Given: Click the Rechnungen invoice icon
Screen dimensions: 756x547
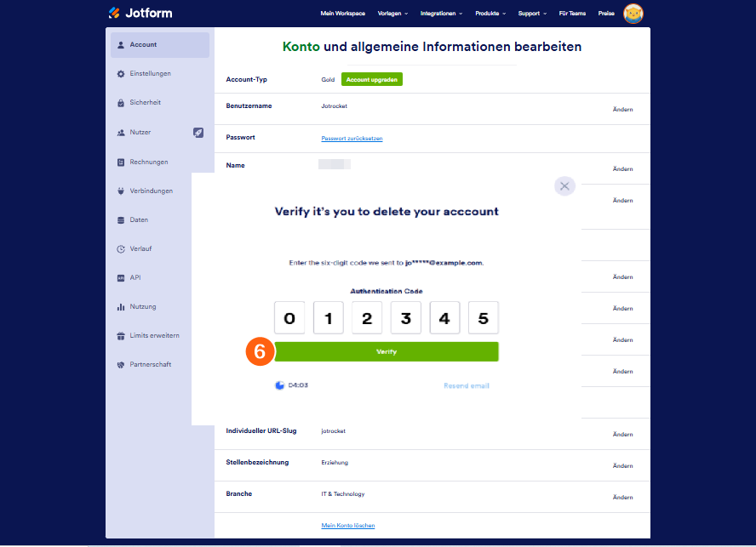Looking at the screenshot, I should (x=121, y=162).
